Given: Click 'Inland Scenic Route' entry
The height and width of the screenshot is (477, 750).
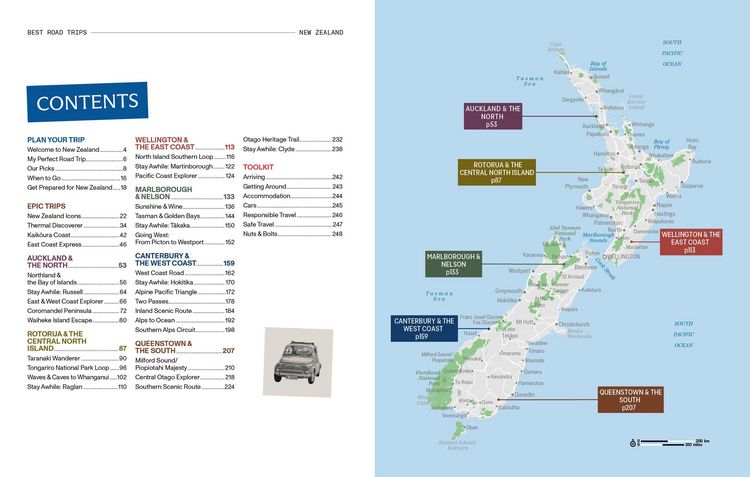Looking at the screenshot, I should (185, 311).
